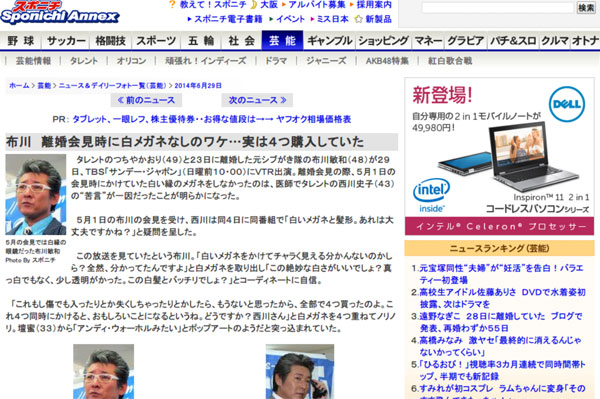This screenshot has width=600, height=399.
Task: Select the 芸能 tab
Action: pos(282,41)
